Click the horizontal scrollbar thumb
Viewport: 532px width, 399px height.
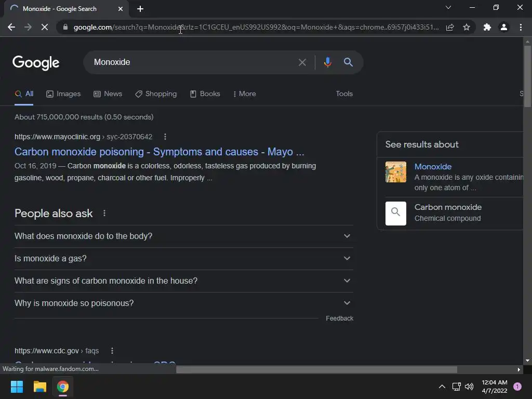pyautogui.click(x=316, y=369)
